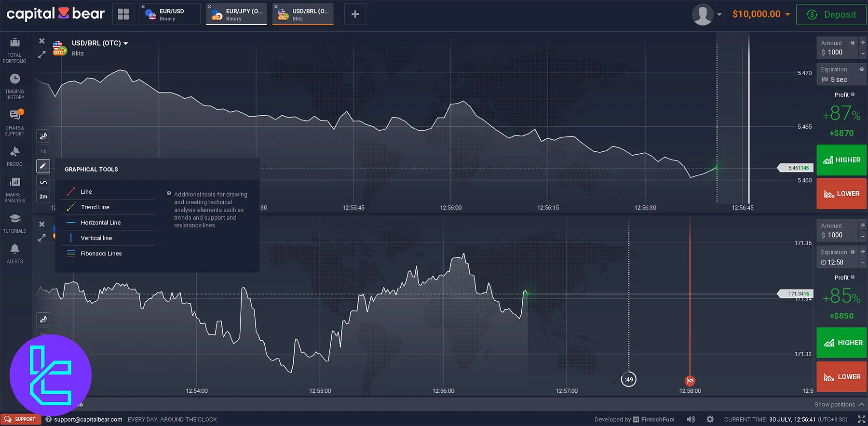This screenshot has width=868, height=426.
Task: Open chart type selector on top chart
Action: pyautogui.click(x=43, y=136)
